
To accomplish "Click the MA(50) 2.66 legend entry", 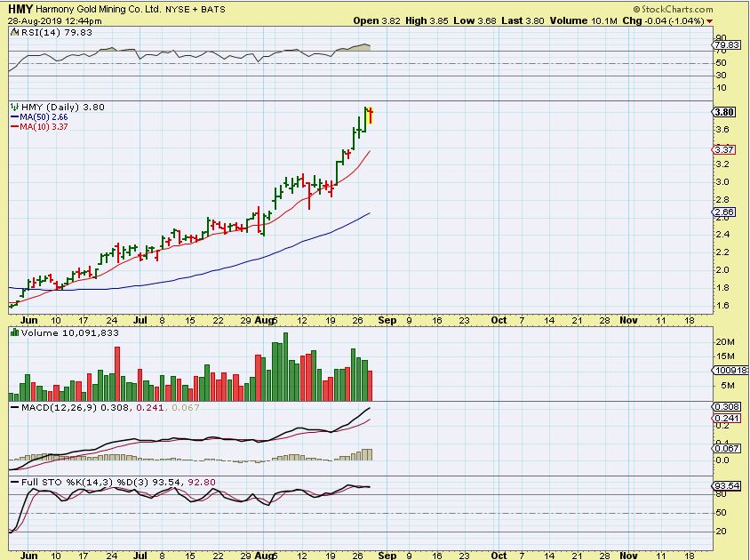I will click(x=39, y=117).
